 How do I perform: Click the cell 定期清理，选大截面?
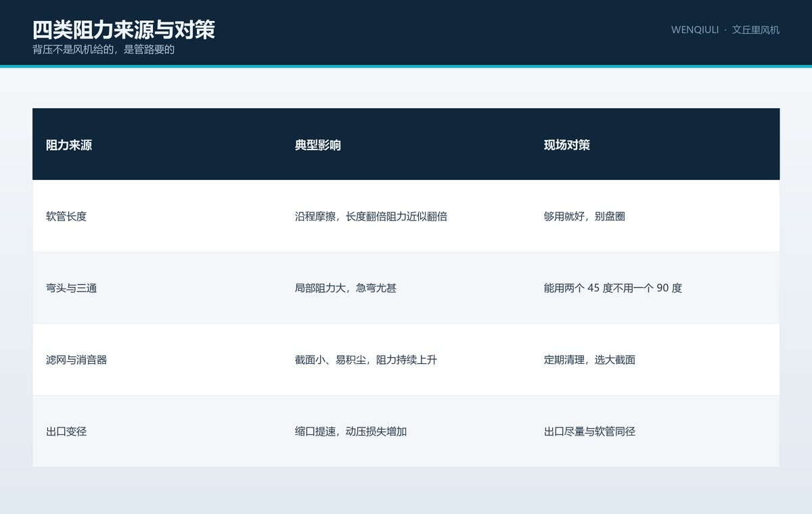pyautogui.click(x=655, y=360)
